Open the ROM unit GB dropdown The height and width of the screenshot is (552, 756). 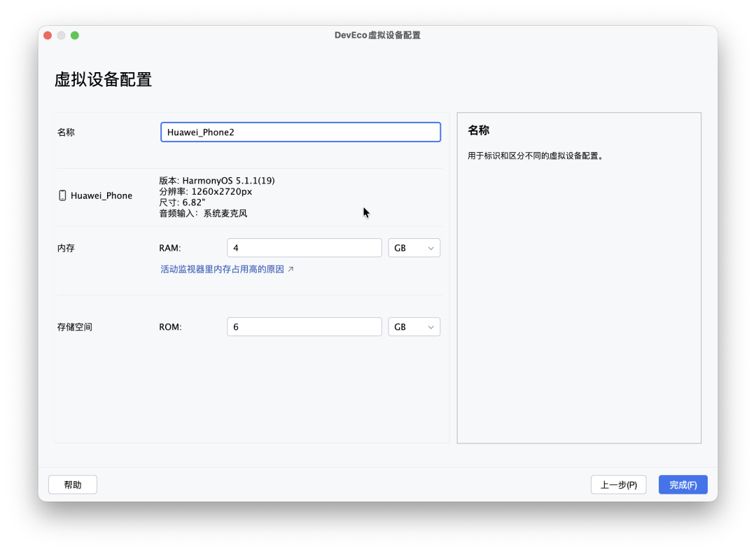(414, 327)
